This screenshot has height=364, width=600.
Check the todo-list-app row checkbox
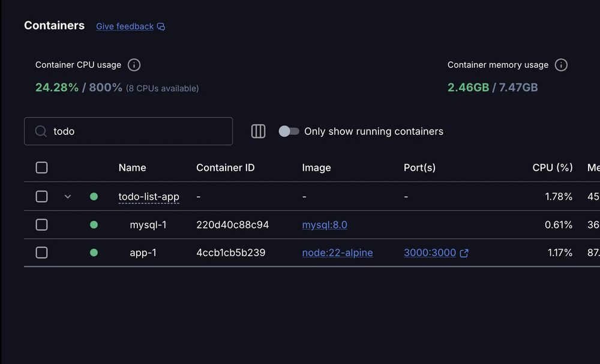pyautogui.click(x=42, y=197)
